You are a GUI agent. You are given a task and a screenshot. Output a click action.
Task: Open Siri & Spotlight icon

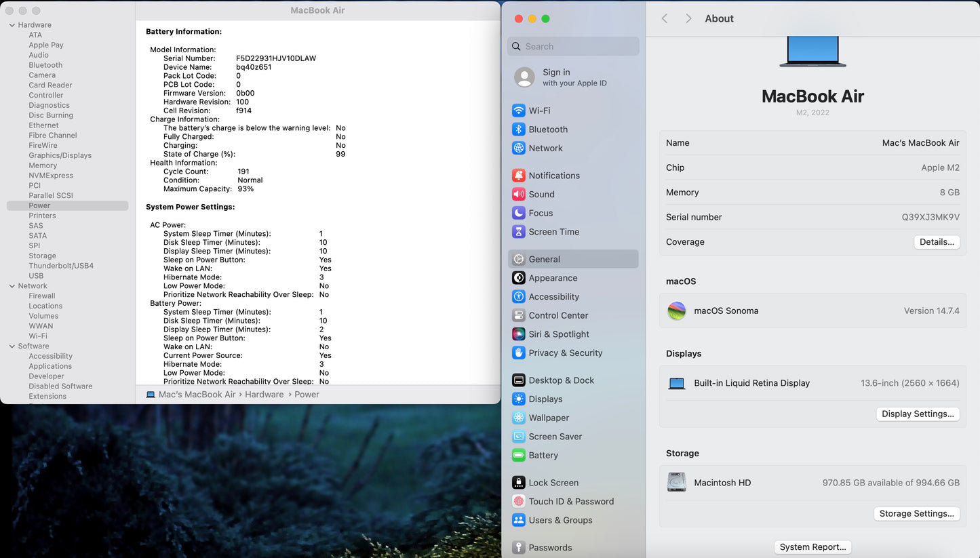coord(519,334)
